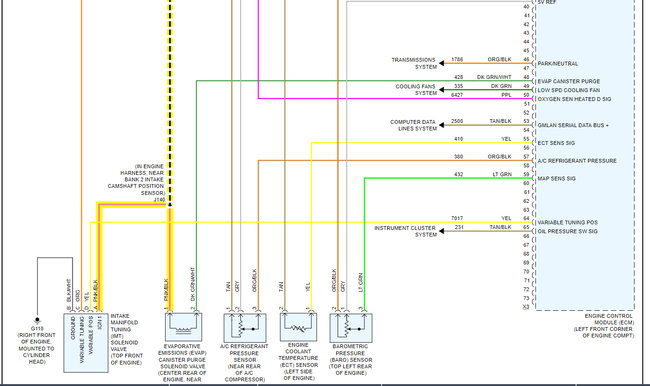Click the in-engine-harness J140 location note
The width and height of the screenshot is (650, 386).
136,180
